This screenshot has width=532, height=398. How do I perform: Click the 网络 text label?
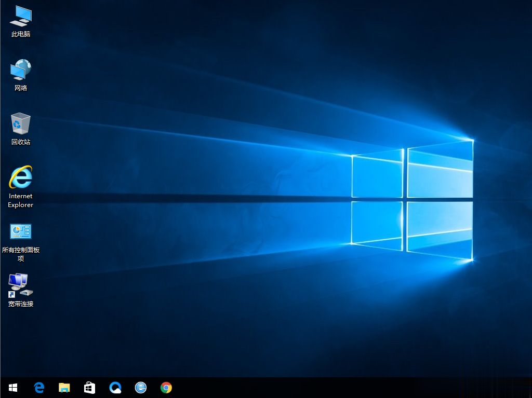tap(21, 88)
